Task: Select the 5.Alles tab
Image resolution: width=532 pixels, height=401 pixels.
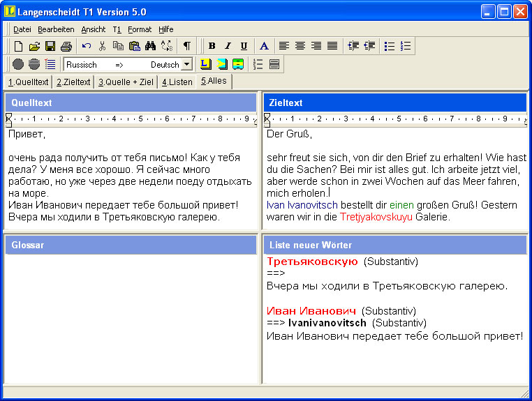Action: click(x=214, y=81)
